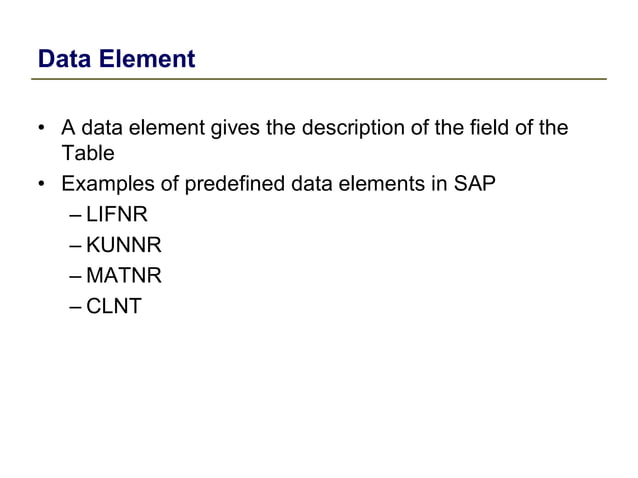This screenshot has width=638, height=478.
Task: Click the second bullet point marker
Action: point(41,185)
